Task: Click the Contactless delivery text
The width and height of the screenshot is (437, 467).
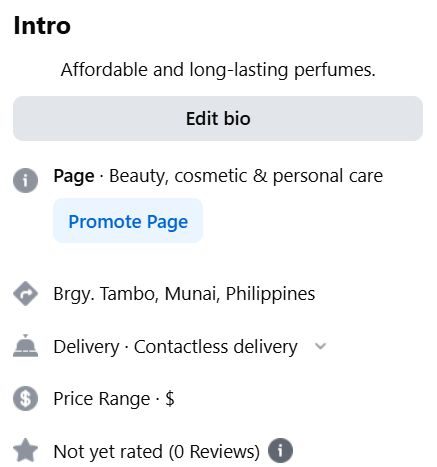Action: pyautogui.click(x=216, y=346)
